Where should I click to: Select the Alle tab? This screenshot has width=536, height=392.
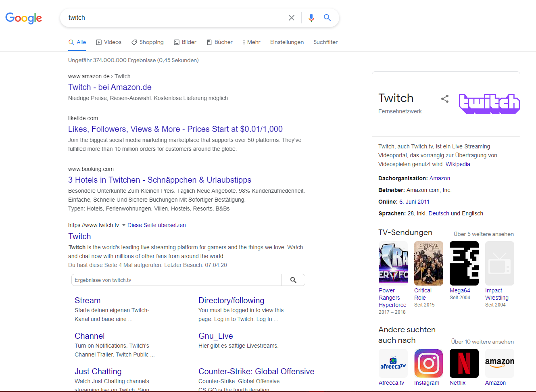[x=77, y=42]
